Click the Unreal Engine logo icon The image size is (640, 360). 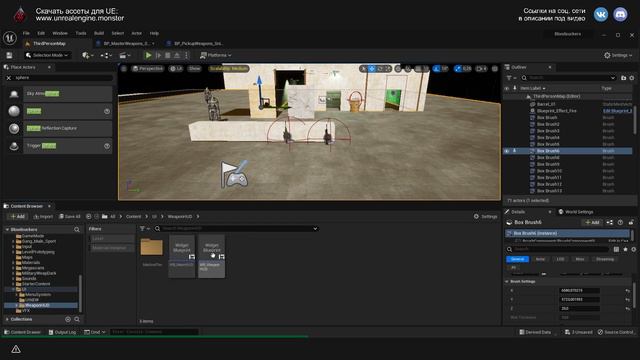point(9,38)
